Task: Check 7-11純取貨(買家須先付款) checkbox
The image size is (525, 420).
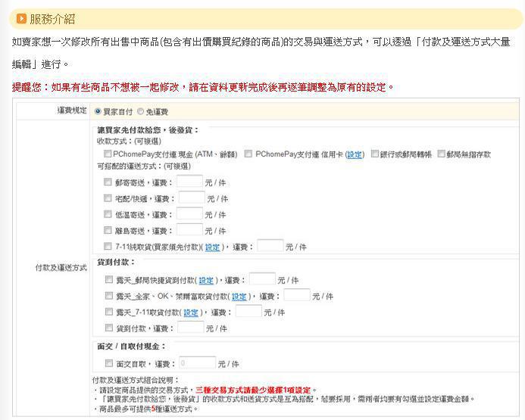Action: (x=108, y=246)
